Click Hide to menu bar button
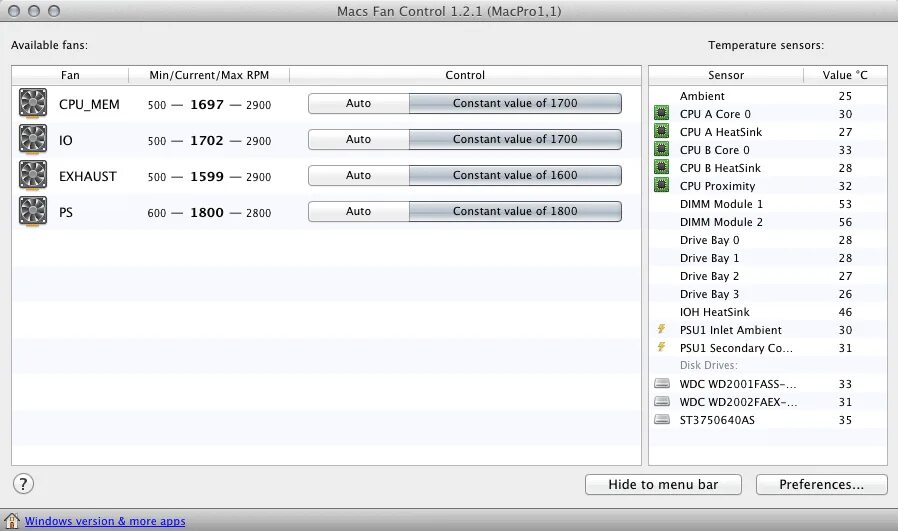This screenshot has width=898, height=531. 663,485
